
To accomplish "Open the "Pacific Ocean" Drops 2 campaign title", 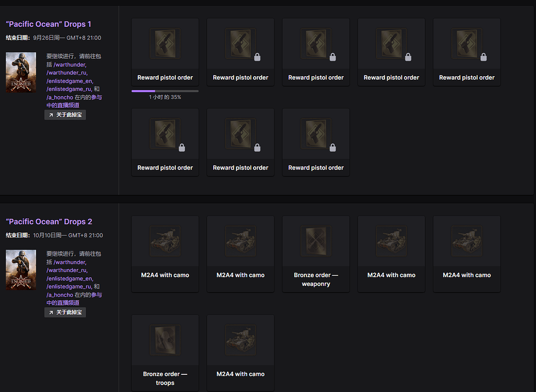I will 49,221.
